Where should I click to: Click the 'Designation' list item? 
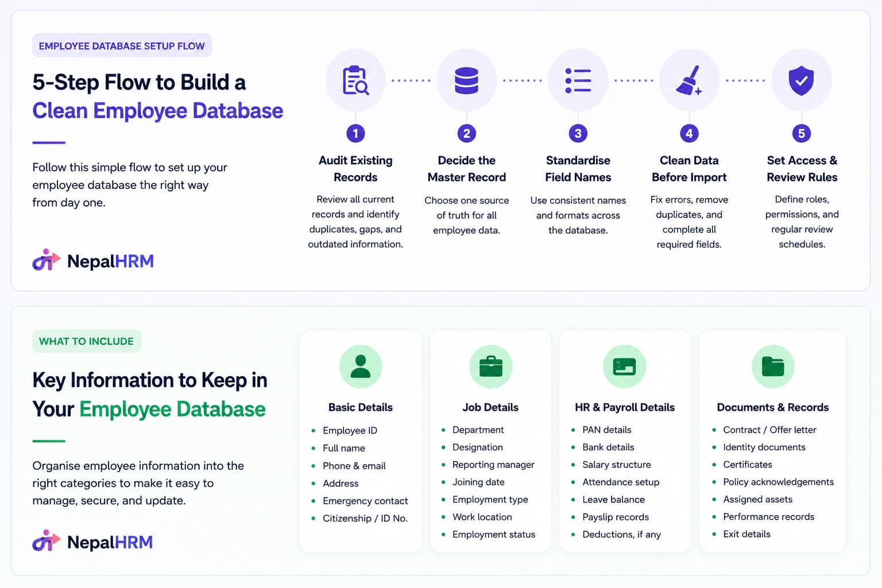coord(477,447)
